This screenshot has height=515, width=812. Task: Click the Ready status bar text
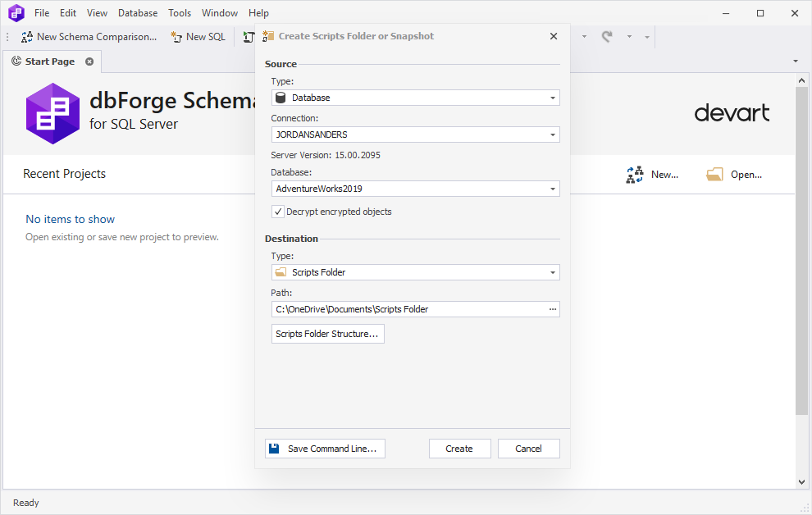26,503
